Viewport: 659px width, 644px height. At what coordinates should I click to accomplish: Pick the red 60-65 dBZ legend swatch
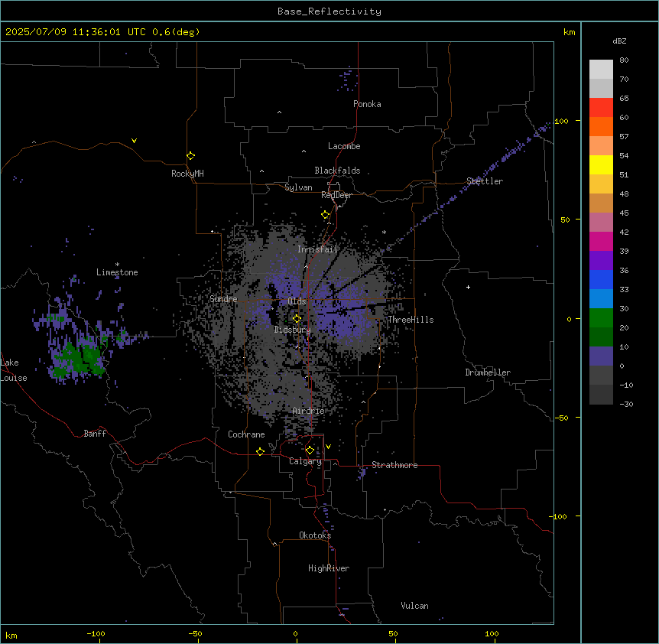(601, 108)
